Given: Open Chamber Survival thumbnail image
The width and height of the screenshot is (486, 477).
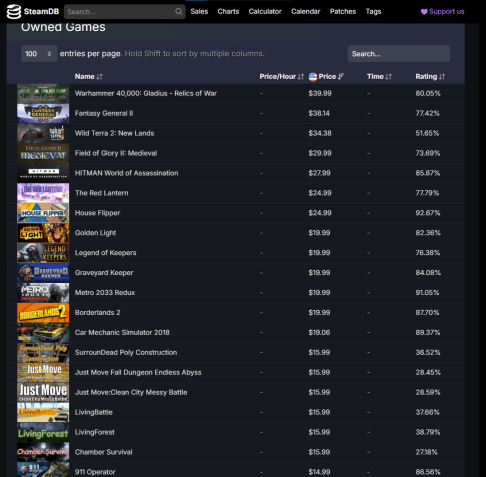Looking at the screenshot, I should 43,452.
